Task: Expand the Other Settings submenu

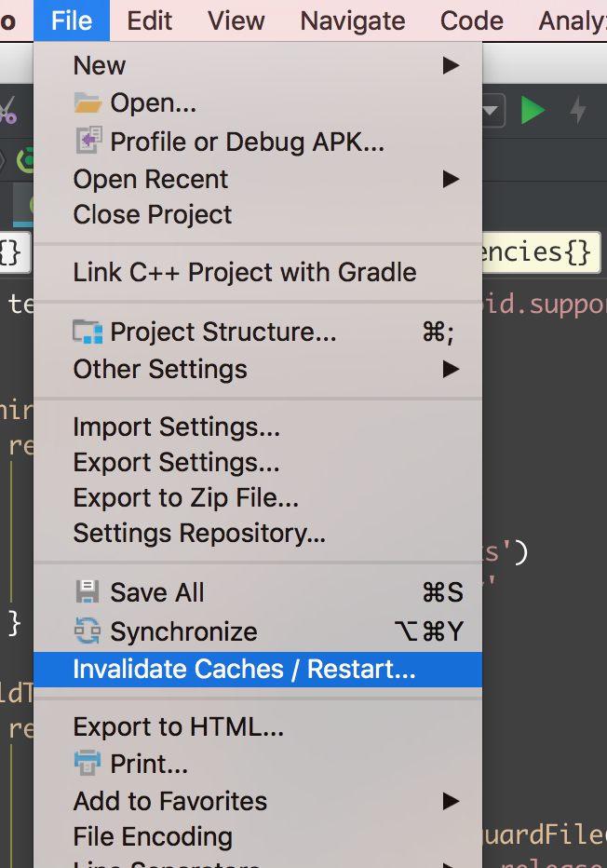Action: tap(451, 368)
